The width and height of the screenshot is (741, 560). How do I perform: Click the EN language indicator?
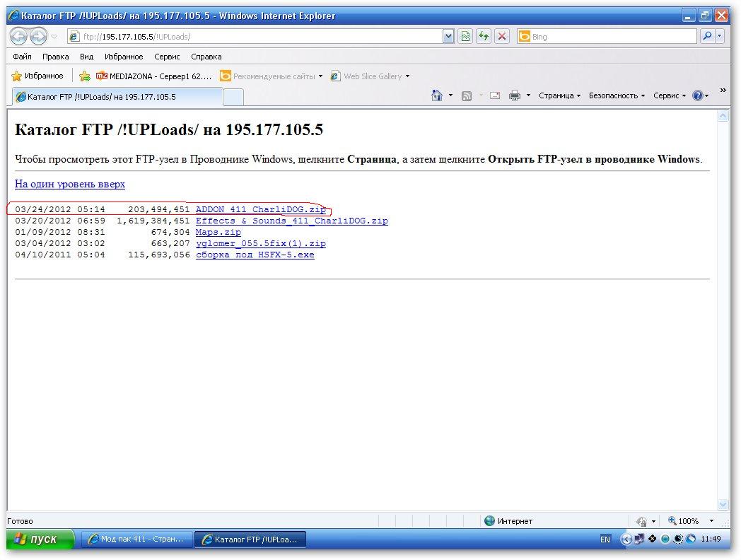605,539
